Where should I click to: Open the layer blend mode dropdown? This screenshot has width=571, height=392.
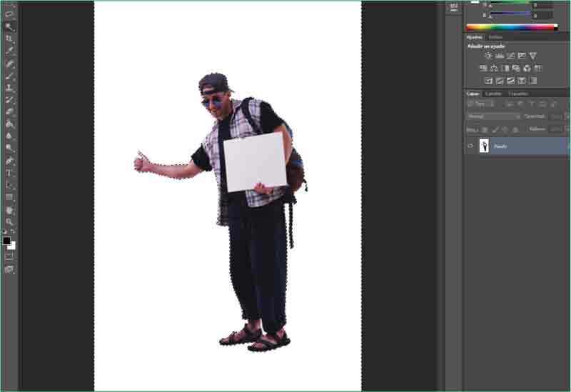(493, 116)
